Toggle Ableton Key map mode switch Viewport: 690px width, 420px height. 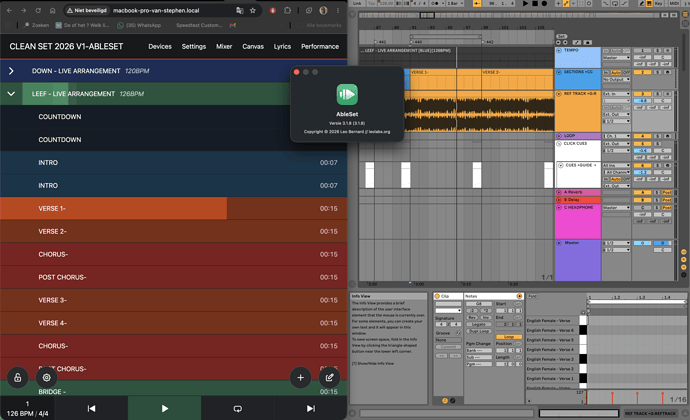(658, 4)
